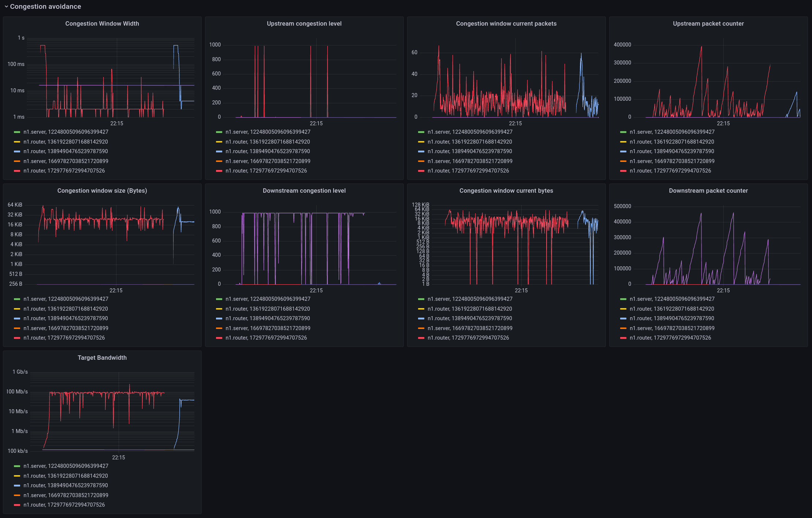Viewport: 812px width, 518px height.
Task: Click the Target Bandwidth panel title
Action: point(102,358)
